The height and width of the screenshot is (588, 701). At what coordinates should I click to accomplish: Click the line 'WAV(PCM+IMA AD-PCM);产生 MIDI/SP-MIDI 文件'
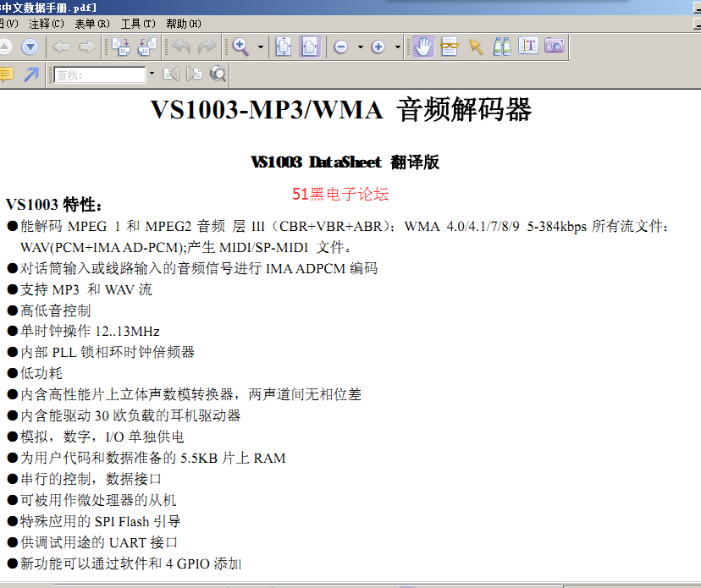(x=185, y=247)
